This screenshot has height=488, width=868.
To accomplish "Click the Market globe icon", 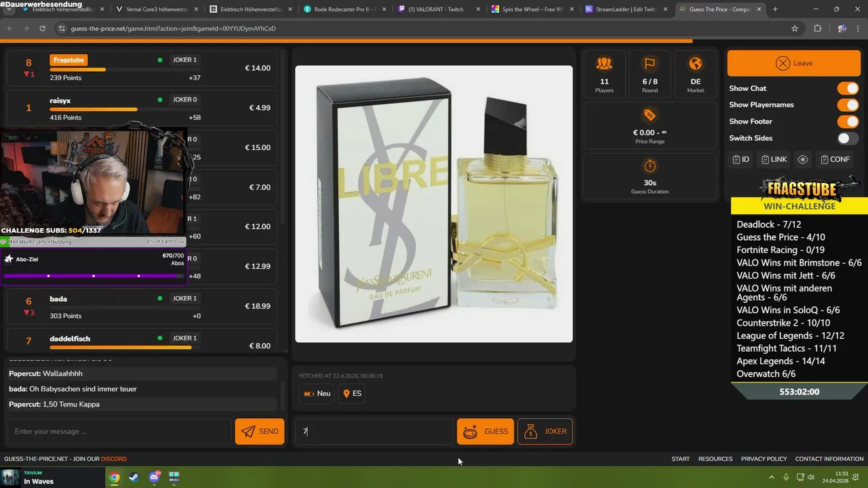I will (x=695, y=64).
